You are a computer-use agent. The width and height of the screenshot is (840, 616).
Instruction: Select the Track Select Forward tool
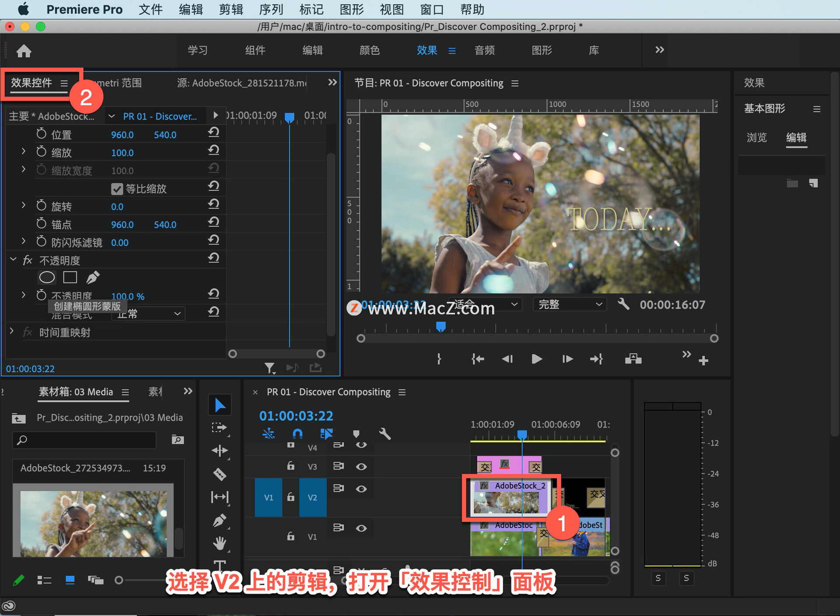point(220,427)
